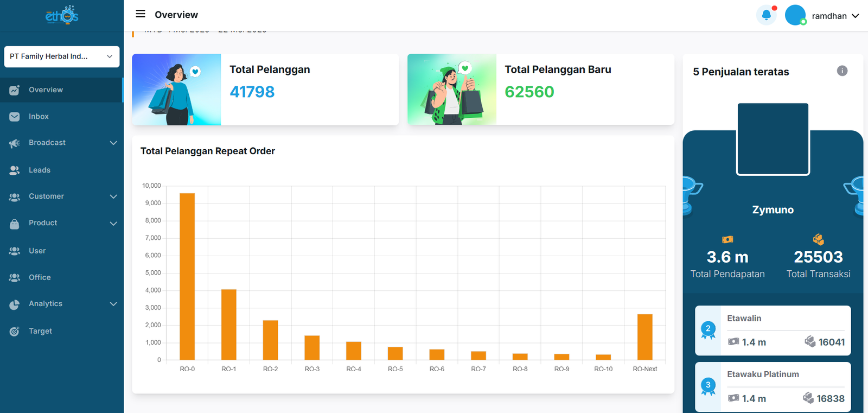Click the Etawaku Platinum rank 3 card
The height and width of the screenshot is (413, 868).
point(773,386)
